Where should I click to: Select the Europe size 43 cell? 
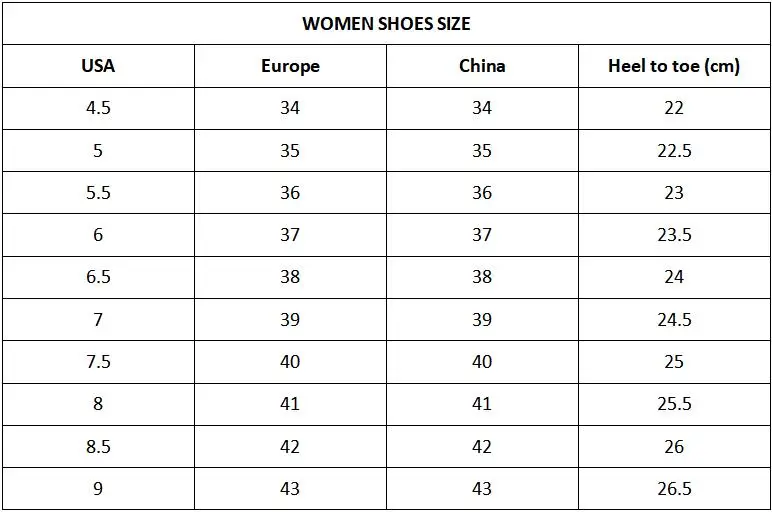click(290, 488)
